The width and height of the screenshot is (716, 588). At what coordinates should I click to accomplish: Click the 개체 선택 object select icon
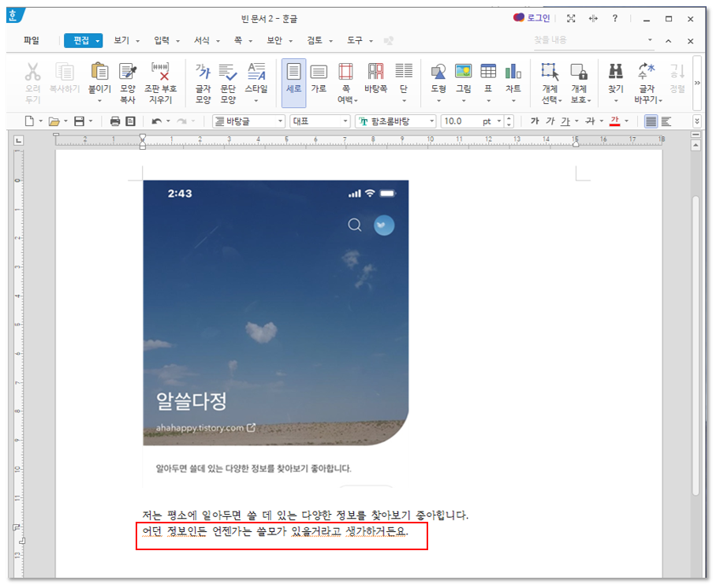tap(550, 73)
